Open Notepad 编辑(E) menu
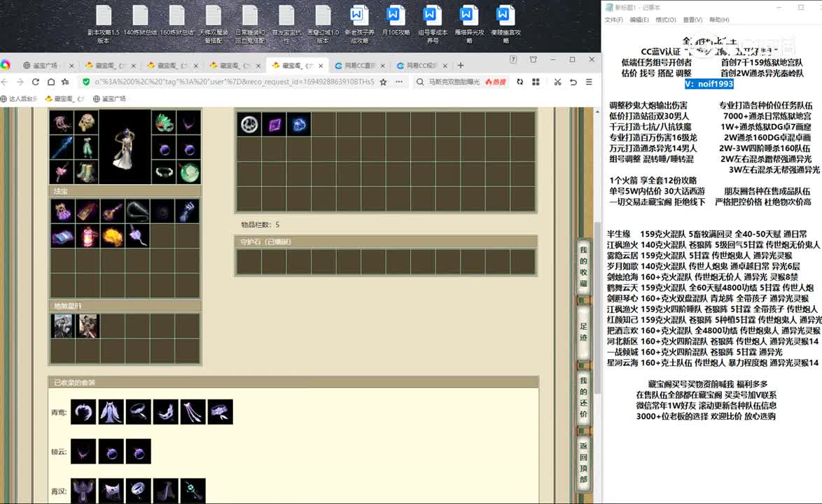822x504 pixels. pyautogui.click(x=639, y=20)
